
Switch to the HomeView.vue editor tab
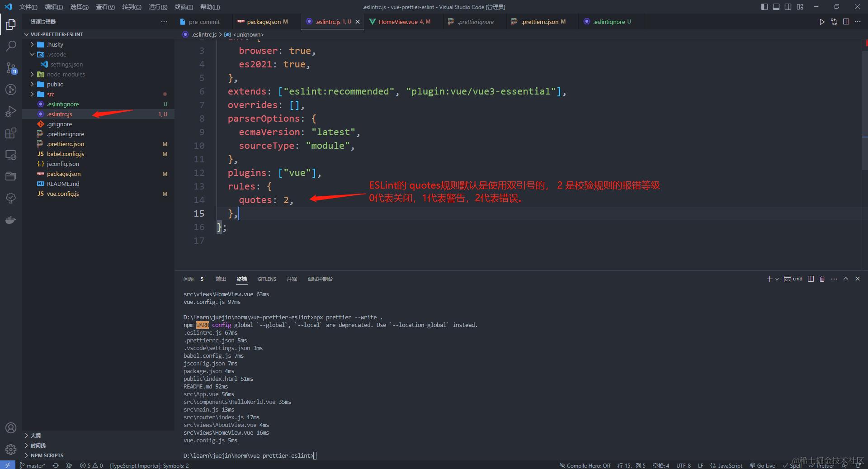coord(399,22)
